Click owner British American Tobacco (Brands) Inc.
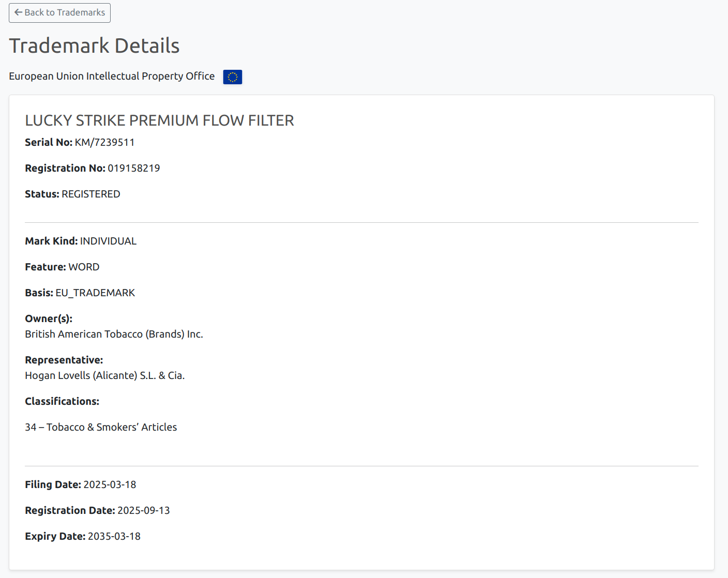The height and width of the screenshot is (578, 728). [x=114, y=334]
